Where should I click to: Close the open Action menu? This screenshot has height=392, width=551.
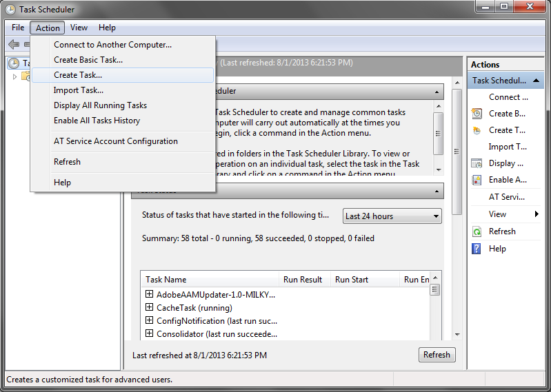pyautogui.click(x=48, y=28)
